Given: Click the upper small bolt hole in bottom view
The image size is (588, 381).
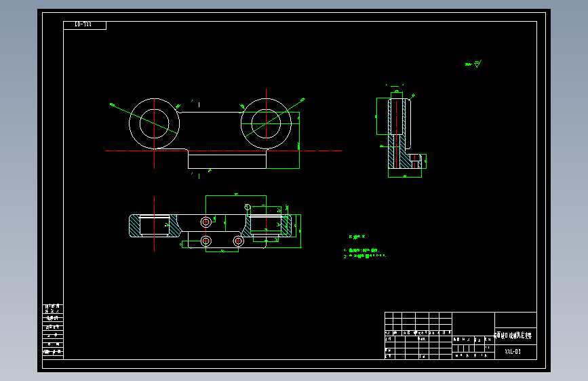Looking at the screenshot, I should [205, 222].
